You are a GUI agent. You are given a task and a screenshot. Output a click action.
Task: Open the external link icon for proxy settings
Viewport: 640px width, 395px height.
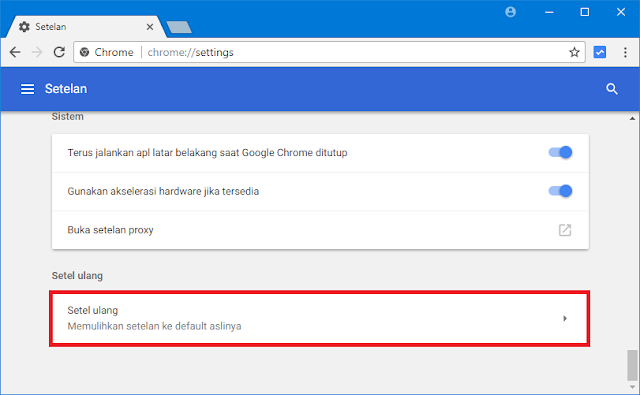565,230
